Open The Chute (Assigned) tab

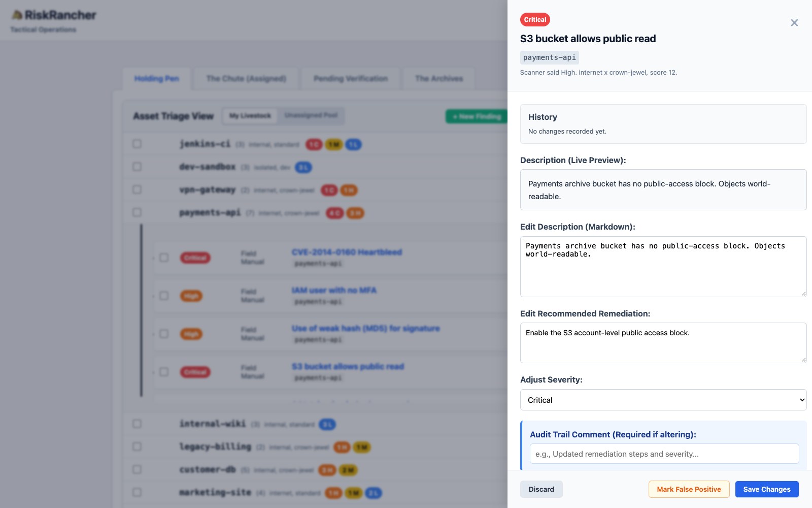246,79
